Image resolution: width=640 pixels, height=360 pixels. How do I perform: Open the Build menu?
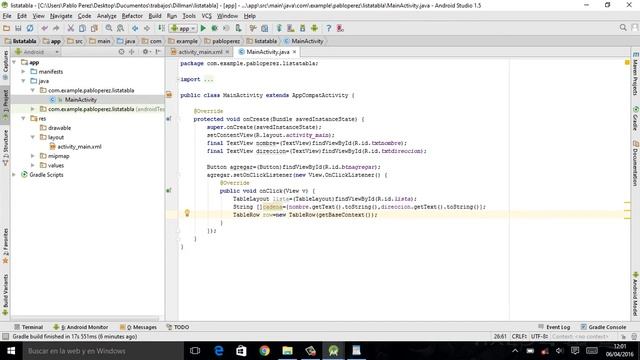click(155, 16)
